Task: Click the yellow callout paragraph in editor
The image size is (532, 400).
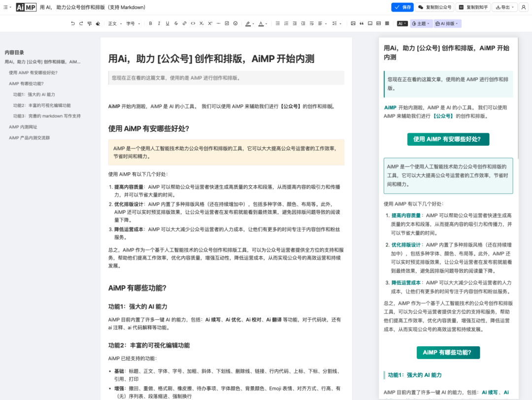Action: coord(226,152)
